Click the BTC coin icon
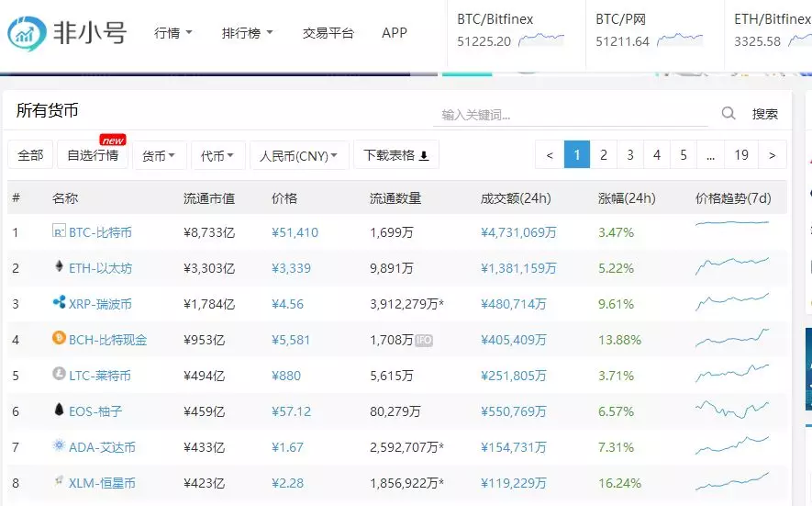 tap(59, 231)
